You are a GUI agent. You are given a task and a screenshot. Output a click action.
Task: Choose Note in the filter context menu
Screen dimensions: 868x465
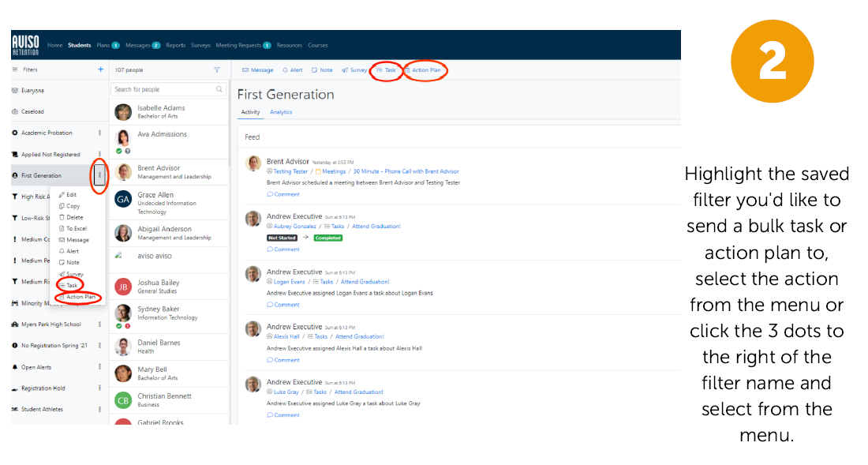pyautogui.click(x=69, y=262)
